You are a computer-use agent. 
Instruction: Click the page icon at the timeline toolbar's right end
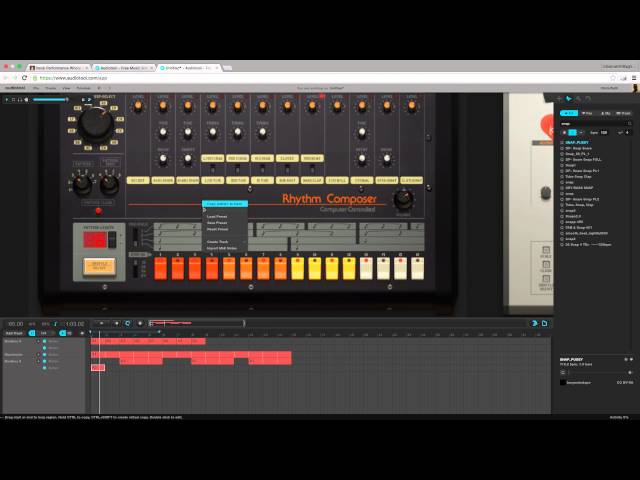point(544,323)
